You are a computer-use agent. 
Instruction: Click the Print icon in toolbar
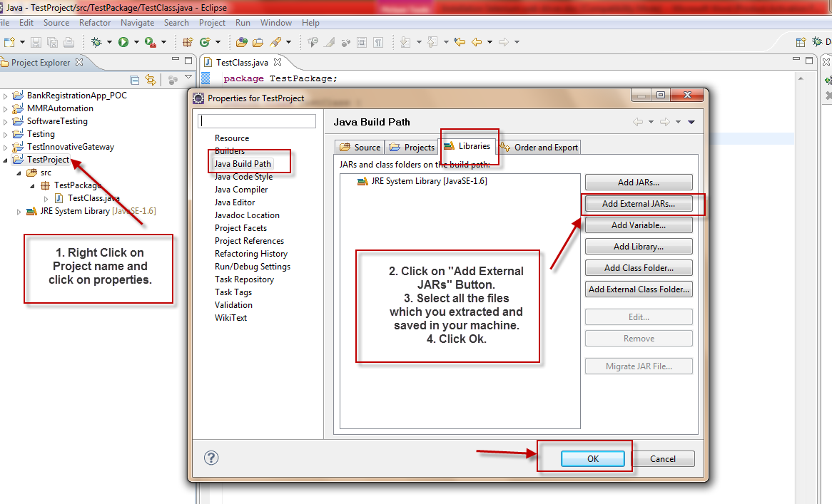(69, 42)
